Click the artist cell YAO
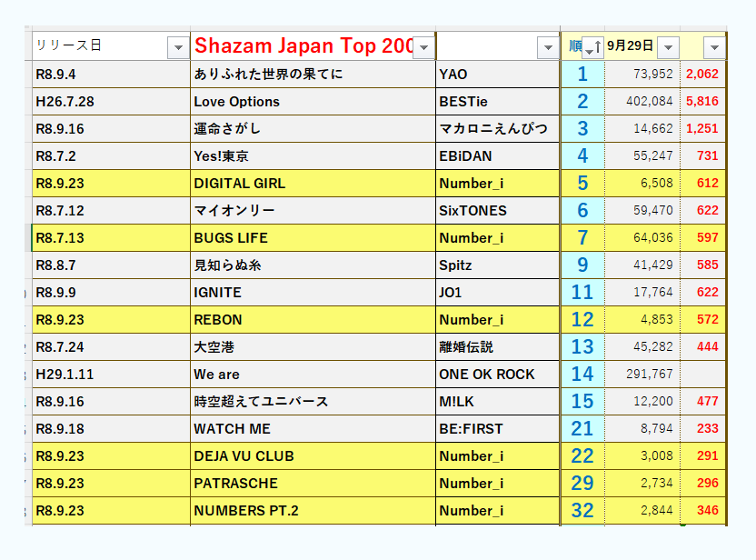The image size is (756, 560). pyautogui.click(x=498, y=75)
